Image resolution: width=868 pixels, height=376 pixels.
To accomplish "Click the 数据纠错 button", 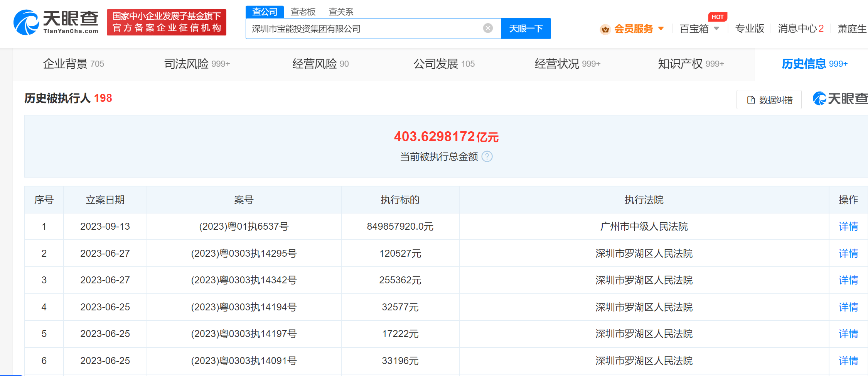I will [x=769, y=100].
